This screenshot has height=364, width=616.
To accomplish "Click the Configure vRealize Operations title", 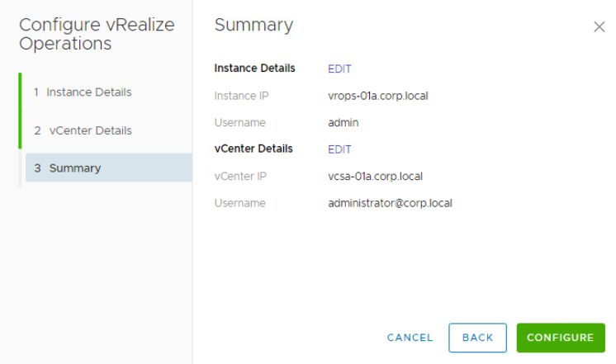I will pyautogui.click(x=97, y=34).
